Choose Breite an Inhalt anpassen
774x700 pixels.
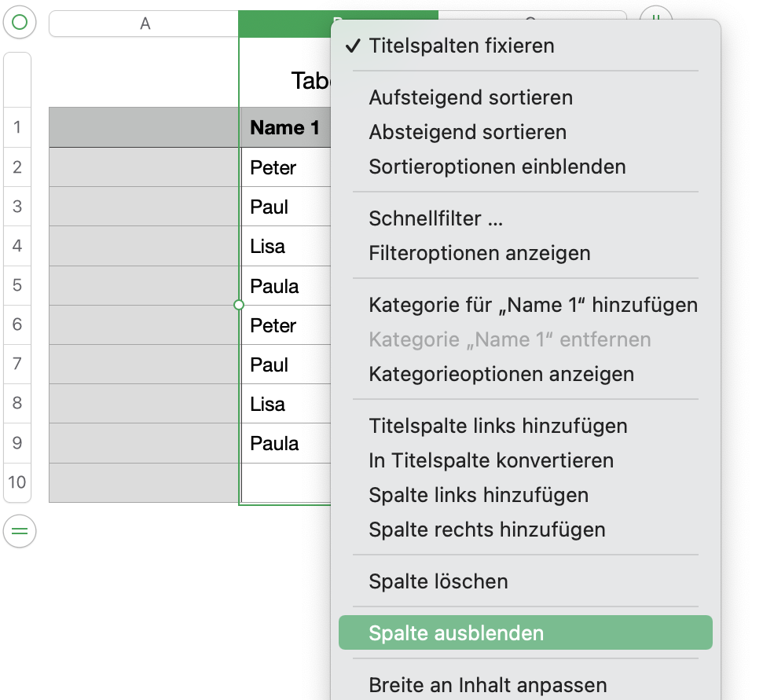coord(488,685)
